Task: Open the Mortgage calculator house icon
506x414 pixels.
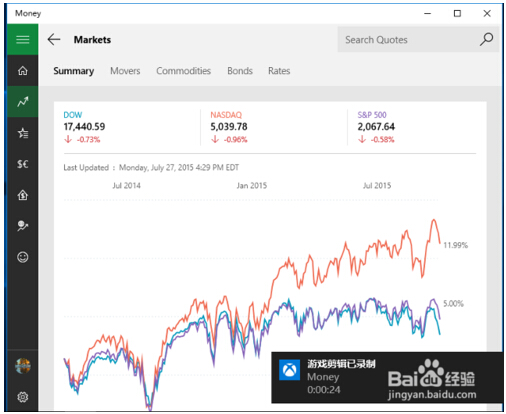Action: click(x=23, y=195)
